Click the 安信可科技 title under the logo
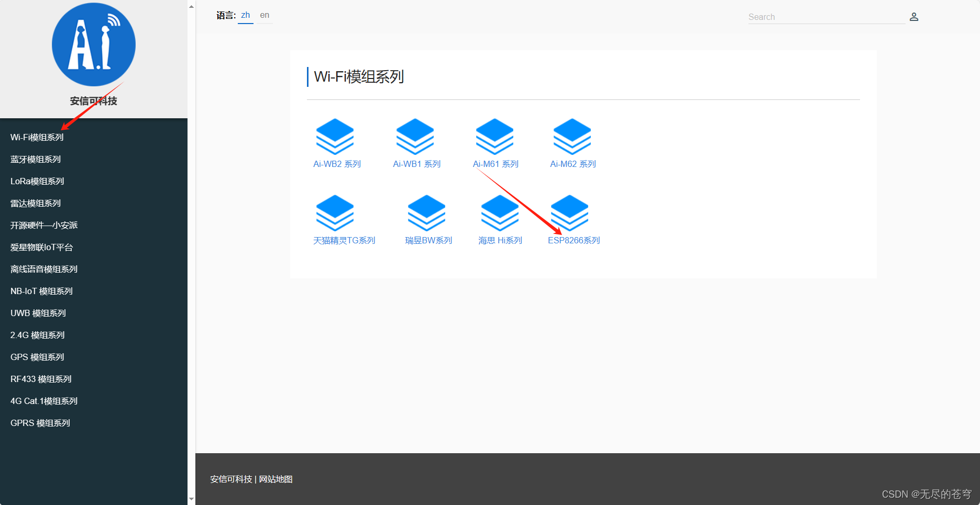980x505 pixels. pos(94,101)
